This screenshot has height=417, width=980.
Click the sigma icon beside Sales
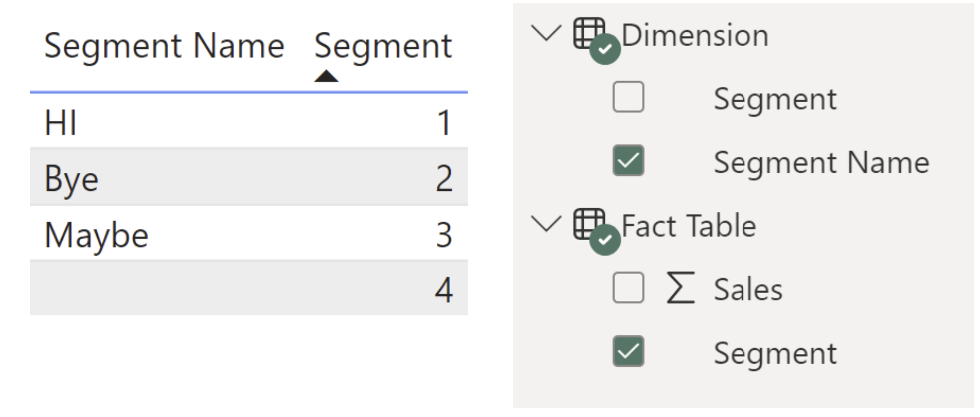[680, 288]
